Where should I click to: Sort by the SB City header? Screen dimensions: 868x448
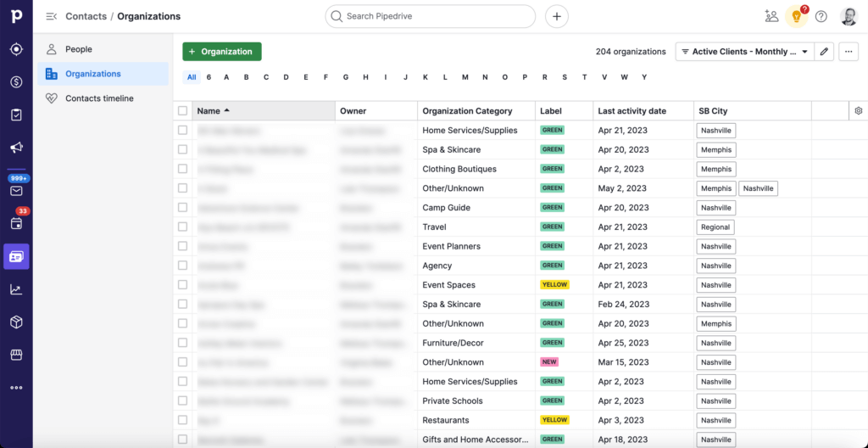pyautogui.click(x=753, y=111)
